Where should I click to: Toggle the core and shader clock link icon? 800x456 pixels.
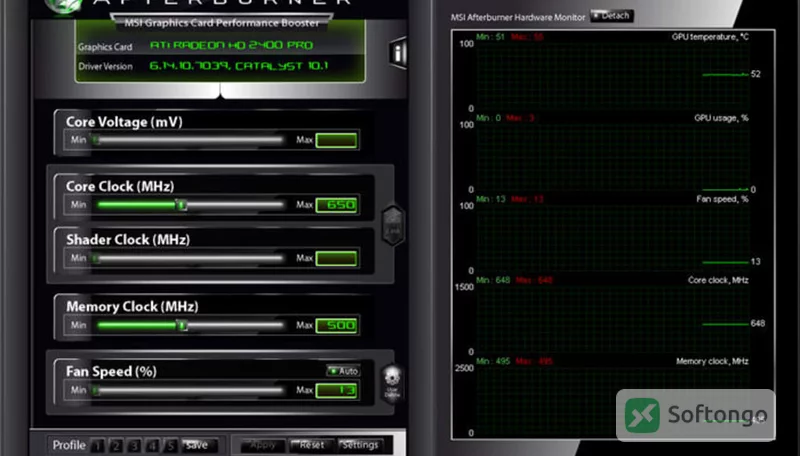tap(393, 225)
